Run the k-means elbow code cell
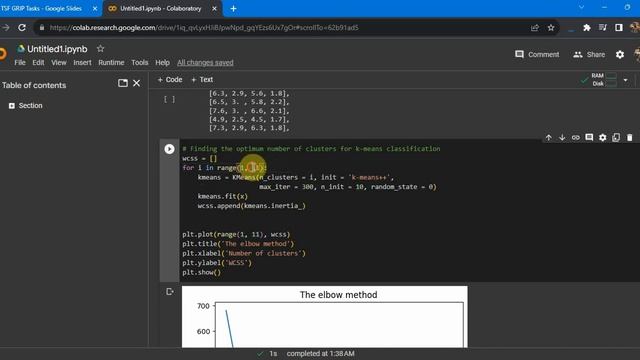The image size is (640, 360). coord(169,149)
